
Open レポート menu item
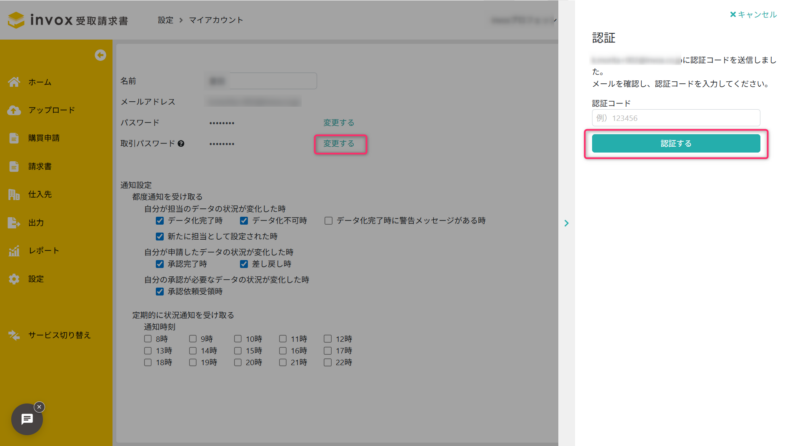44,251
